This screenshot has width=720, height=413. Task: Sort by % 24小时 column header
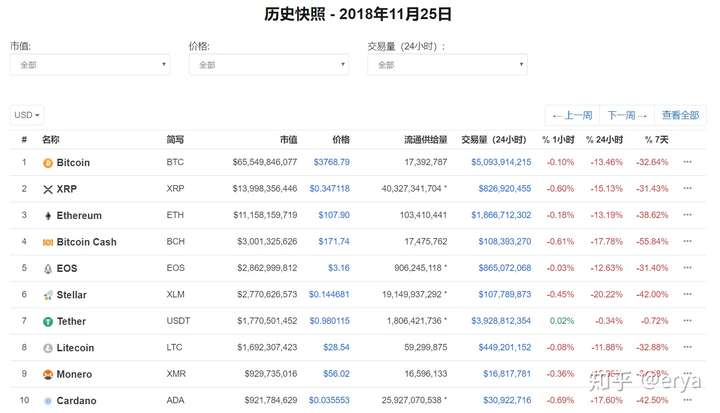[x=604, y=140]
